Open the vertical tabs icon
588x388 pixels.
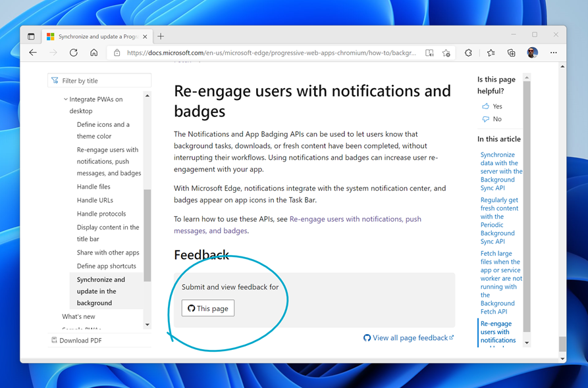point(31,36)
